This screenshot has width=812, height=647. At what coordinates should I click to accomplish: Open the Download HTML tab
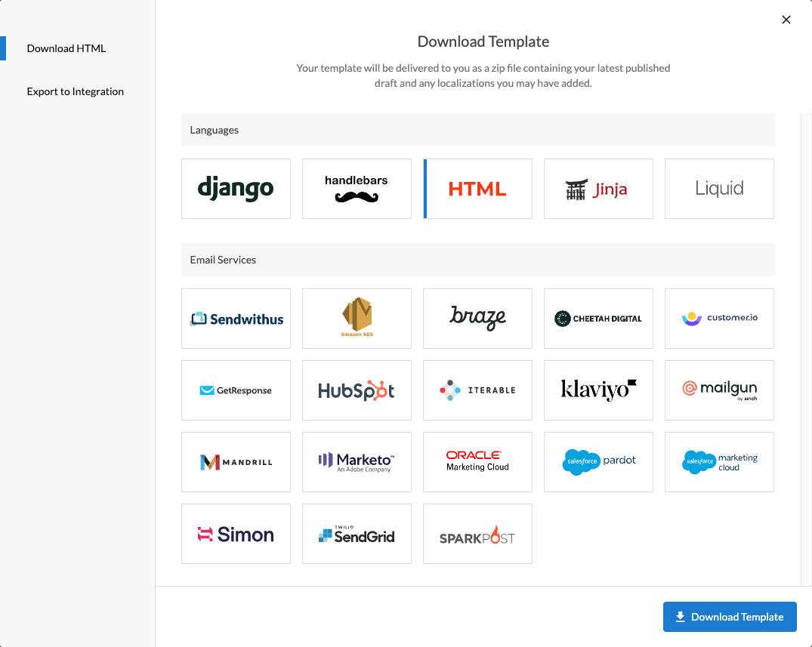pos(66,48)
